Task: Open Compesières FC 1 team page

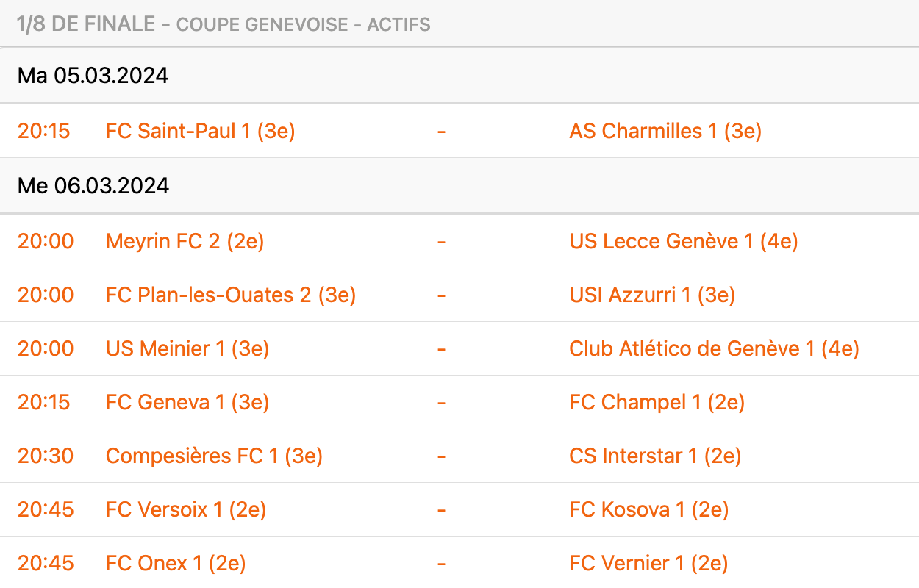Action: click(x=214, y=456)
